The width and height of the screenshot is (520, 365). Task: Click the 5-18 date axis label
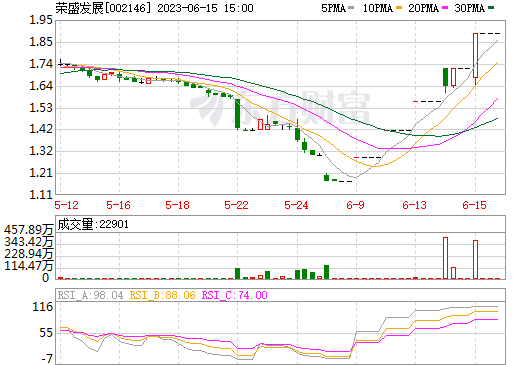click(178, 205)
